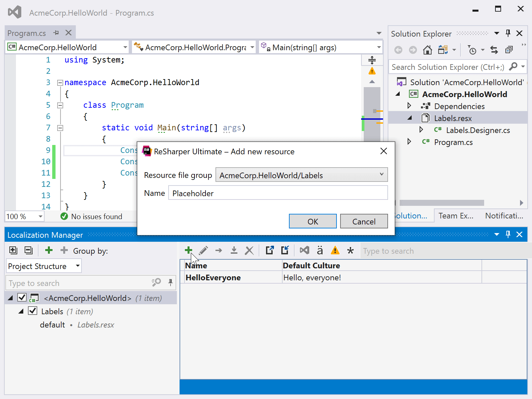
Task: Click the Solution Explorer Home icon
Action: point(428,50)
